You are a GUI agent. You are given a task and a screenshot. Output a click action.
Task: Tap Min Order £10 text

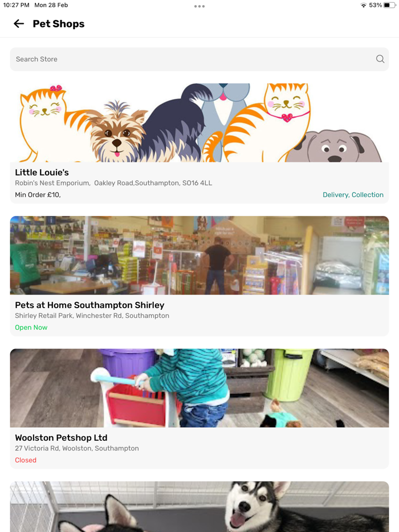pos(38,195)
